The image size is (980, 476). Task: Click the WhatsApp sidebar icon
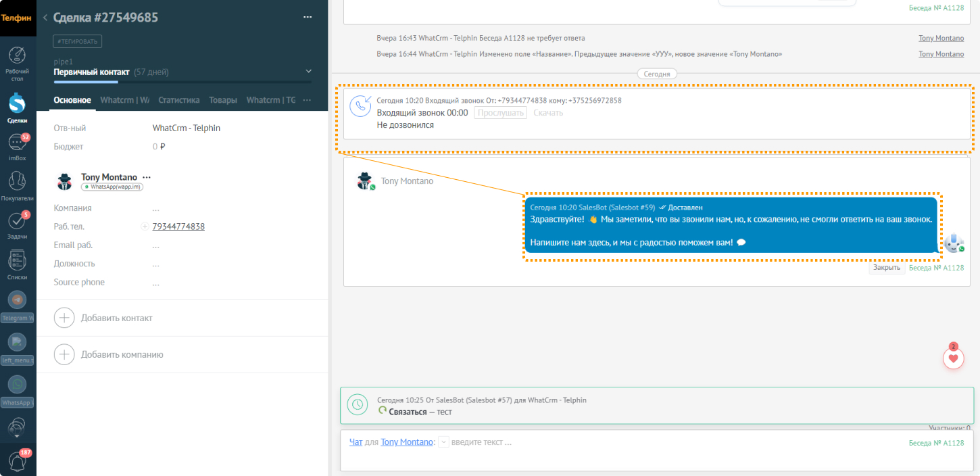[18, 385]
